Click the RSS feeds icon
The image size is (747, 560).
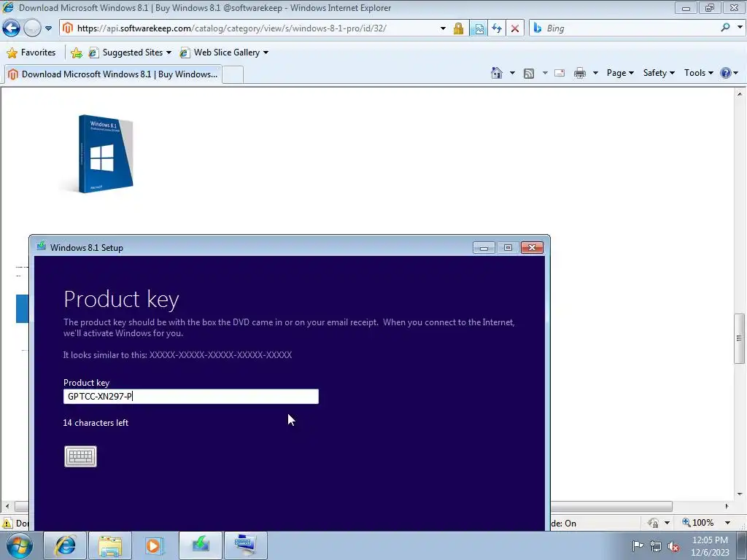(x=529, y=74)
